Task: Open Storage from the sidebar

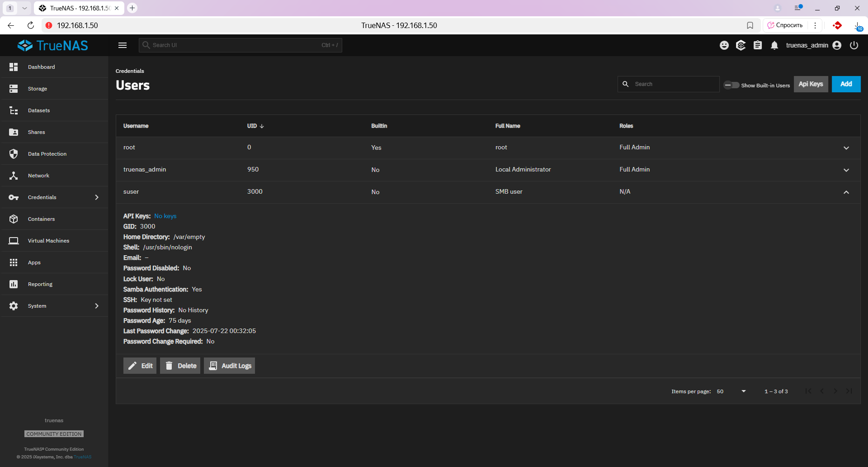Action: pyautogui.click(x=38, y=89)
